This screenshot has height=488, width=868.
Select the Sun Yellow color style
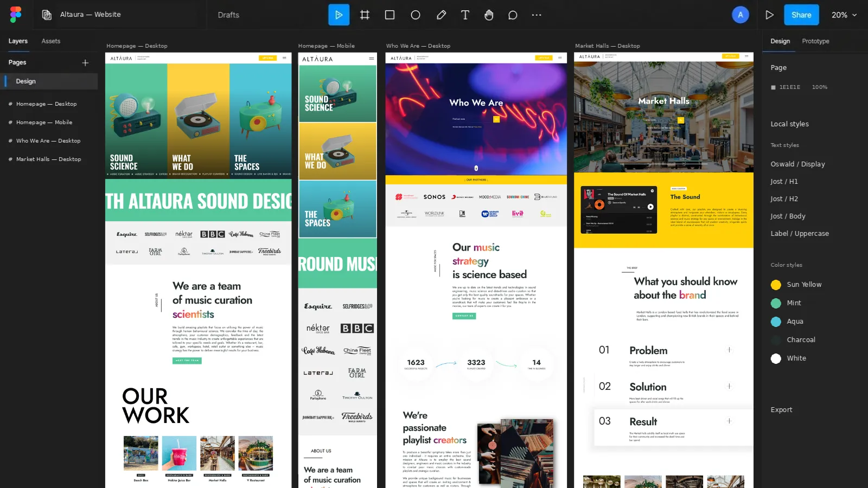click(796, 285)
